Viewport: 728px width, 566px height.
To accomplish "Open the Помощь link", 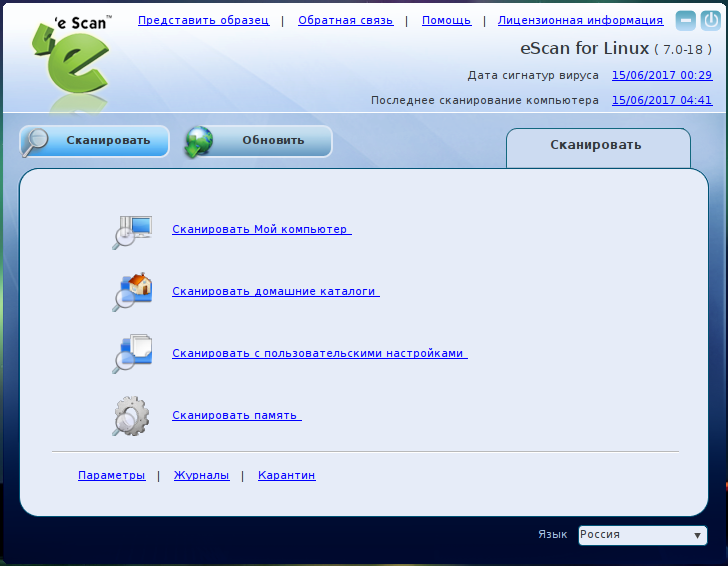I will [446, 20].
